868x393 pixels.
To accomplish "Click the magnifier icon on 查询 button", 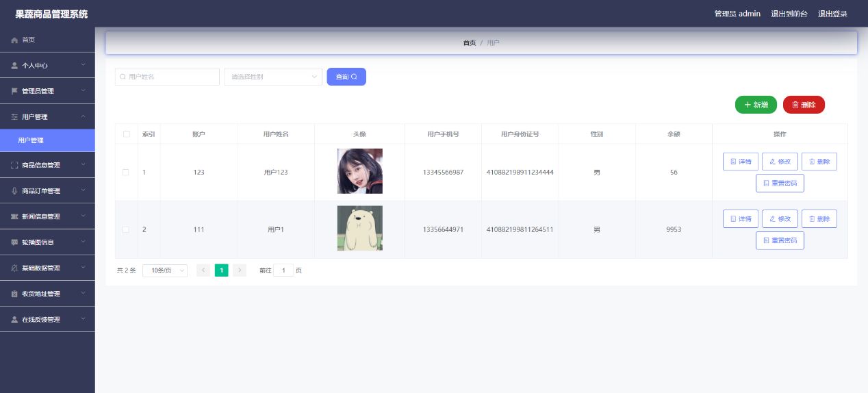I will click(354, 77).
